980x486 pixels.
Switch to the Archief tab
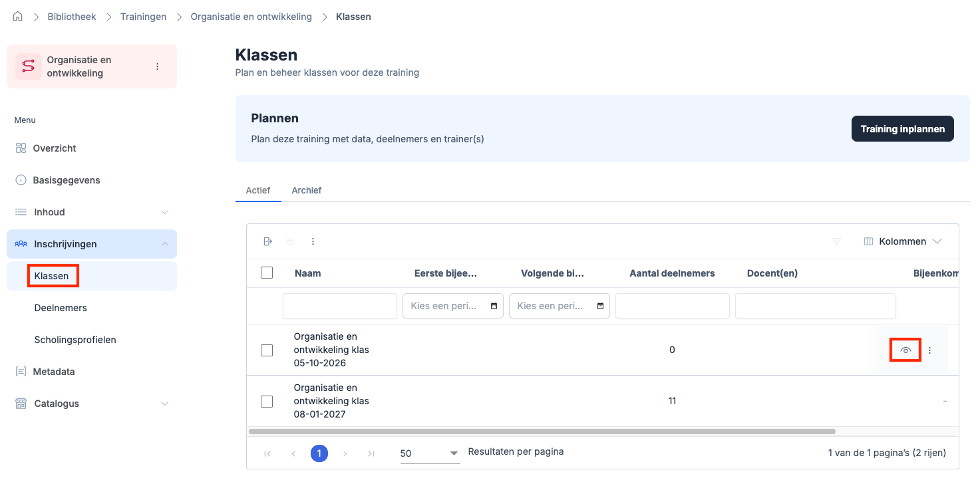point(306,190)
